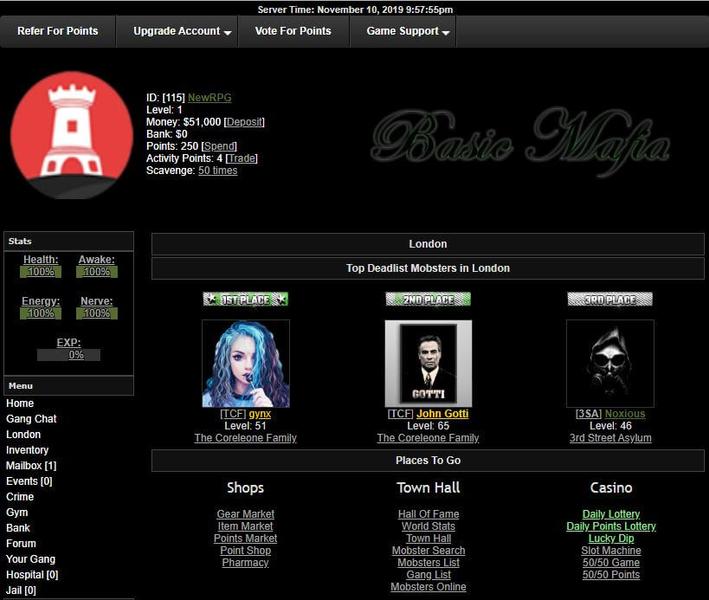Click the Health 100% stat bar

[41, 272]
